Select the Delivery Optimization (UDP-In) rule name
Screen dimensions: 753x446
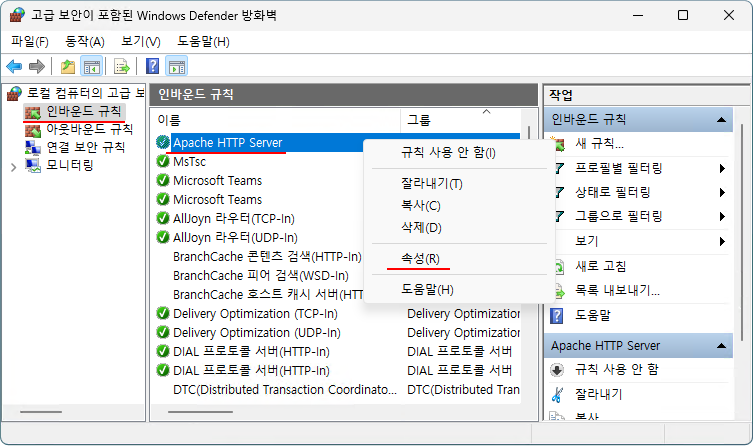click(256, 333)
